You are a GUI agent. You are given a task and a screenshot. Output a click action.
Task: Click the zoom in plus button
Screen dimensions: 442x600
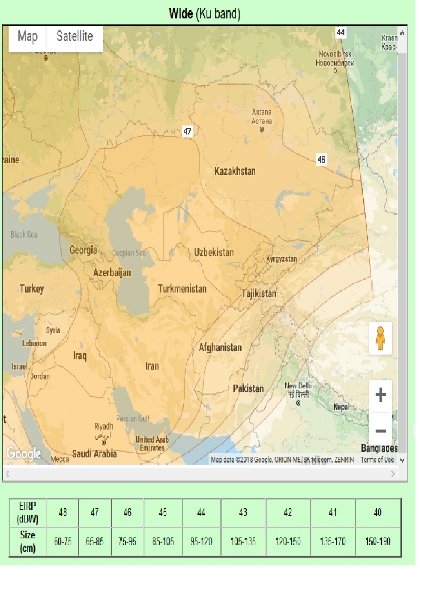(380, 395)
